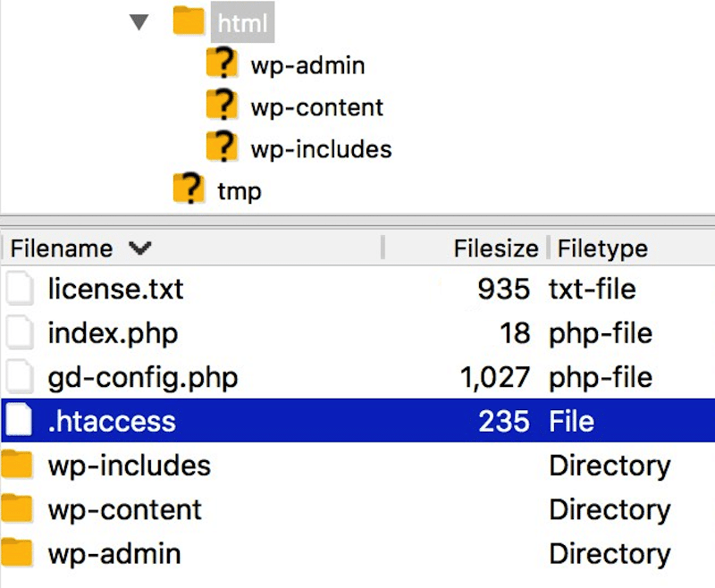Click the wp-admin folder icon in list
Image resolution: width=715 pixels, height=588 pixels.
pos(18,552)
